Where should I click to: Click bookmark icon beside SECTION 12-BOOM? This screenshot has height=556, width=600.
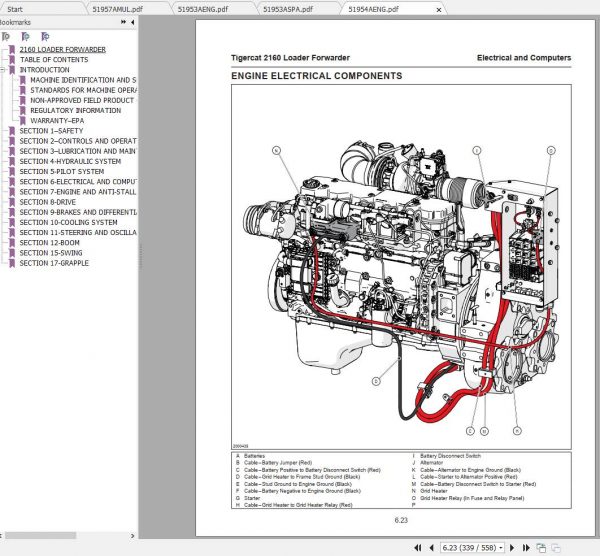[12, 243]
